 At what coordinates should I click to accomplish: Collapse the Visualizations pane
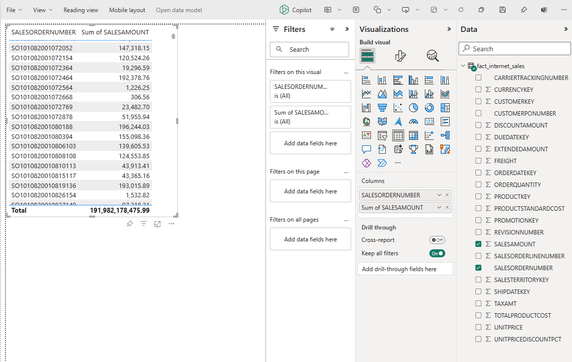pos(449,29)
